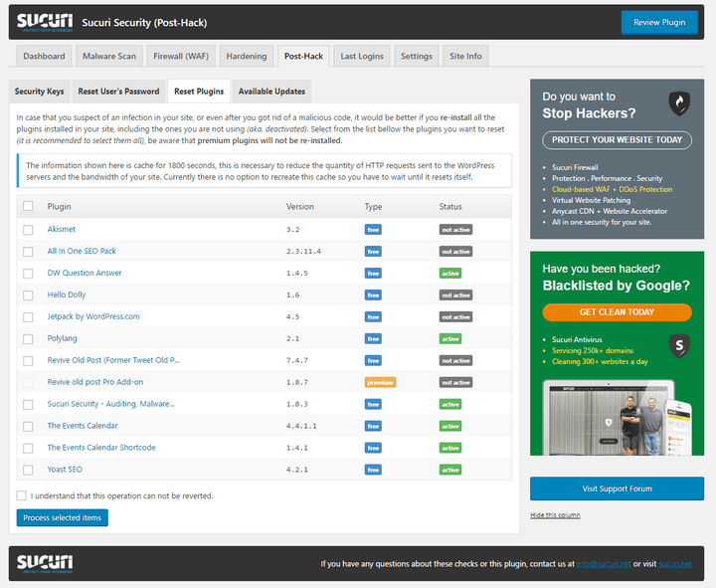Click the free badge in the Akismet row

(x=373, y=230)
